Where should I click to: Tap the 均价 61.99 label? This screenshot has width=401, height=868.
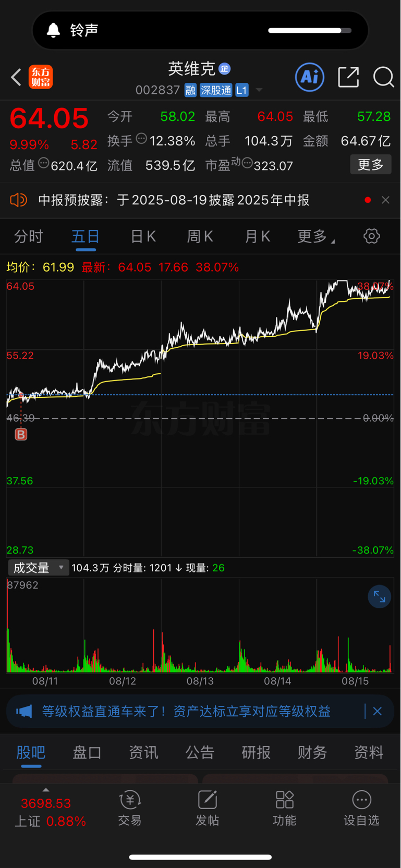40,267
